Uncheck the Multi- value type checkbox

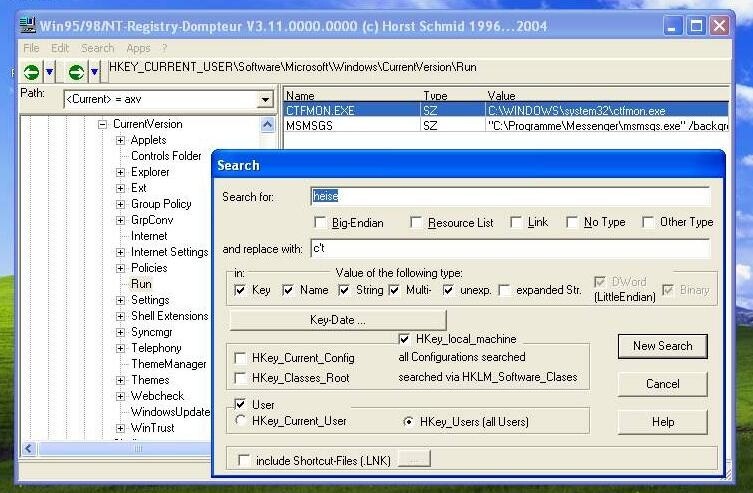tap(394, 290)
